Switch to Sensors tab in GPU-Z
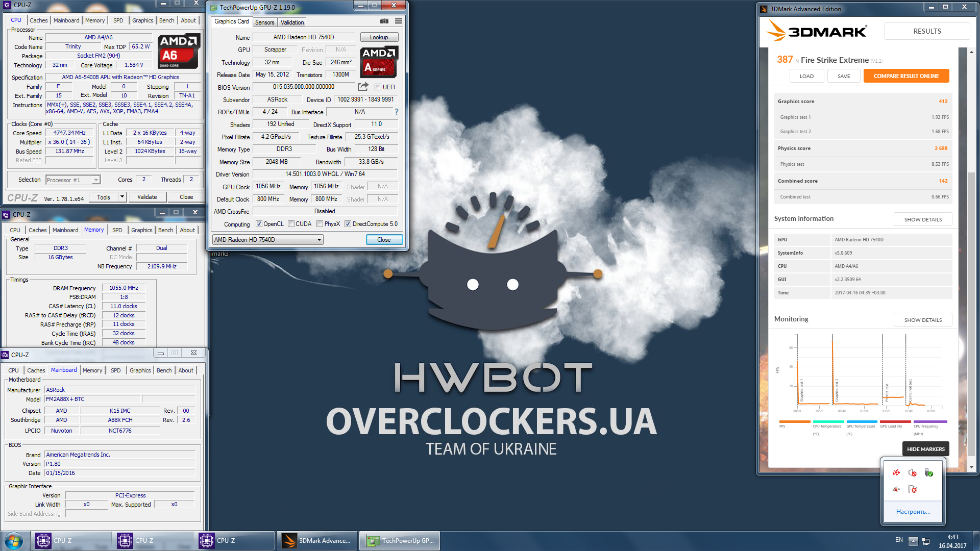 click(x=265, y=22)
